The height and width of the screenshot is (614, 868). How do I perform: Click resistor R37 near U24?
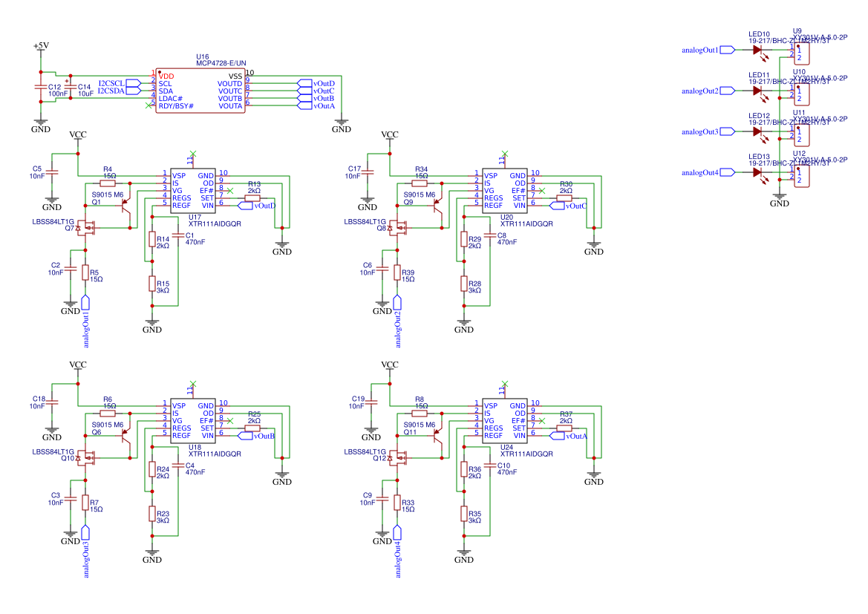(564, 428)
